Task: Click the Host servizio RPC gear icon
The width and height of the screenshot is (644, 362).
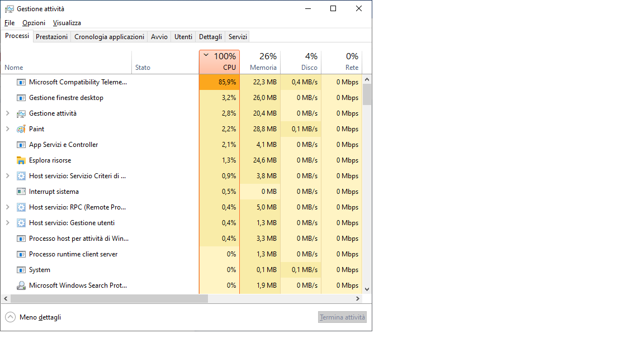Action: [21, 207]
